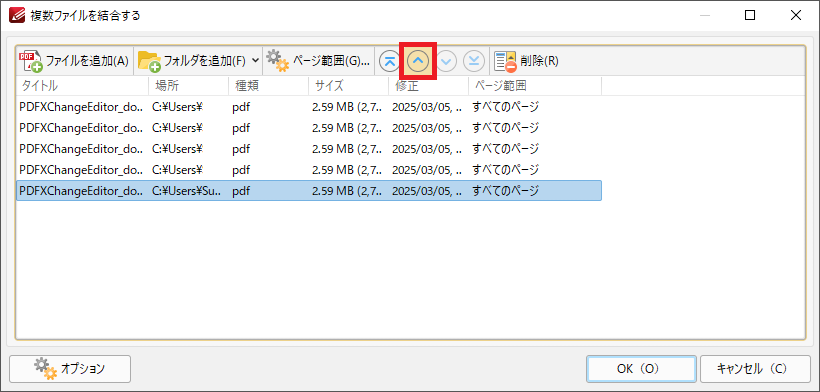
Task: Open the ページ範囲(G)... page range settings
Action: [318, 61]
